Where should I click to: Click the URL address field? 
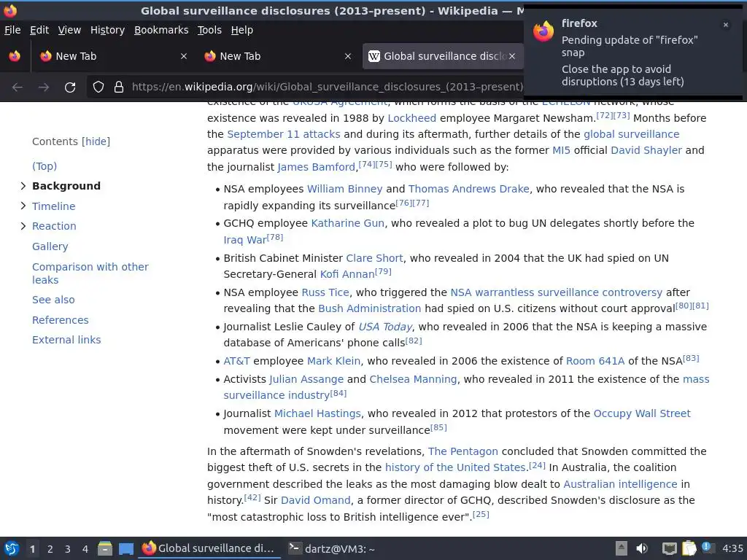[x=327, y=87]
